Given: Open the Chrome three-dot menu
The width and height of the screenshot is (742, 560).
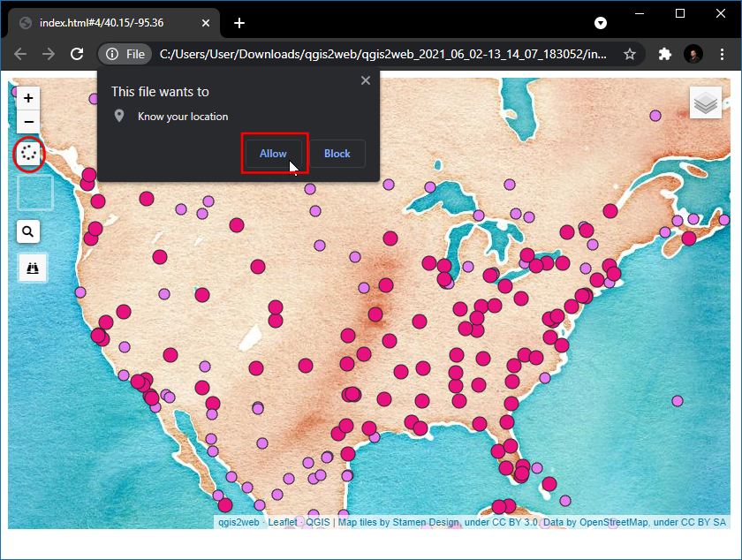Looking at the screenshot, I should (722, 54).
